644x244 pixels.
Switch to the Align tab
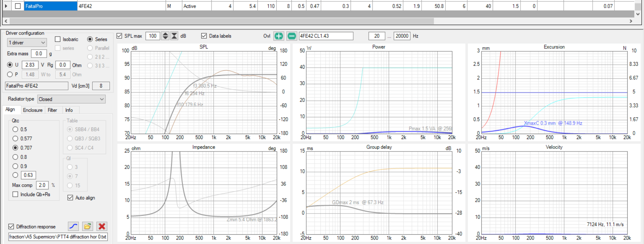(x=10, y=110)
